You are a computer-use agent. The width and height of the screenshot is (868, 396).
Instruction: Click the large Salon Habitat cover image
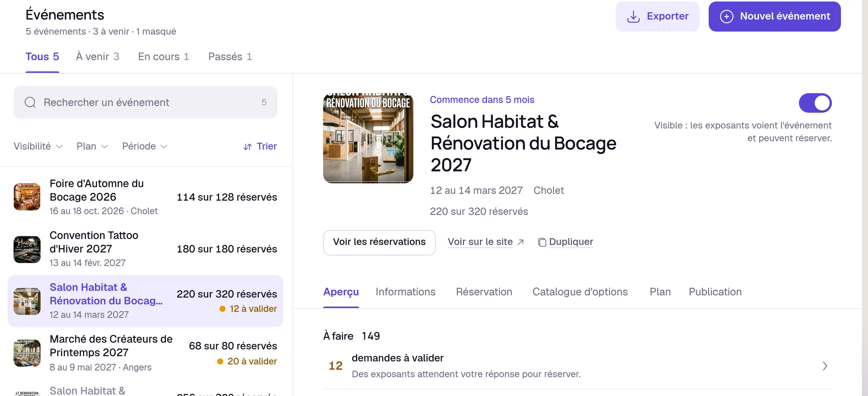click(368, 138)
